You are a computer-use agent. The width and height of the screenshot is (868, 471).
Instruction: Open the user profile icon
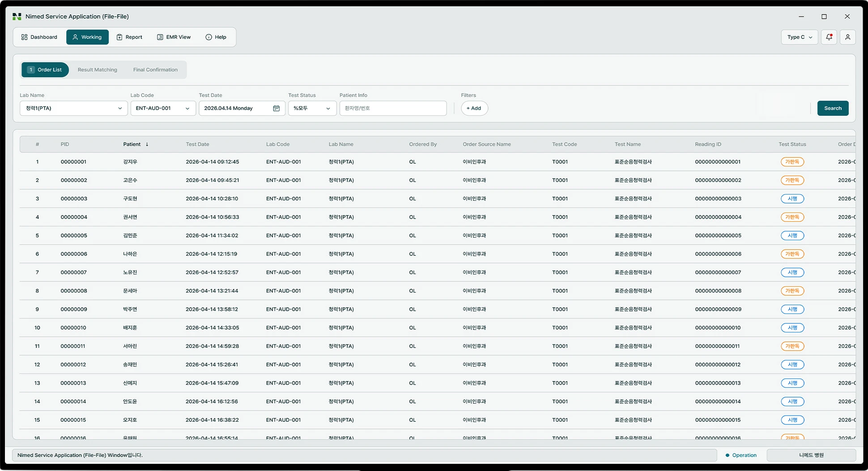click(x=848, y=37)
